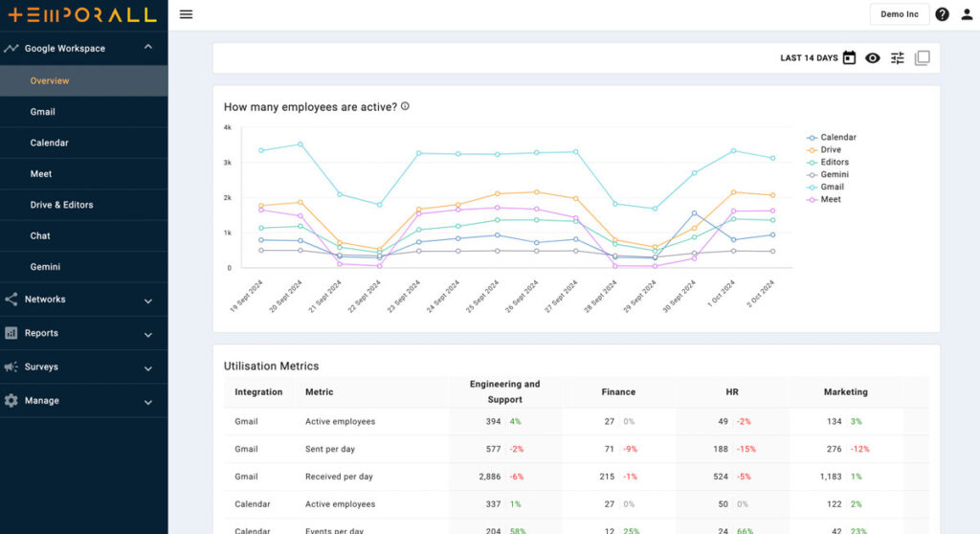Image resolution: width=980 pixels, height=534 pixels.
Task: Click the LAST 14 DAYS label
Action: click(809, 58)
